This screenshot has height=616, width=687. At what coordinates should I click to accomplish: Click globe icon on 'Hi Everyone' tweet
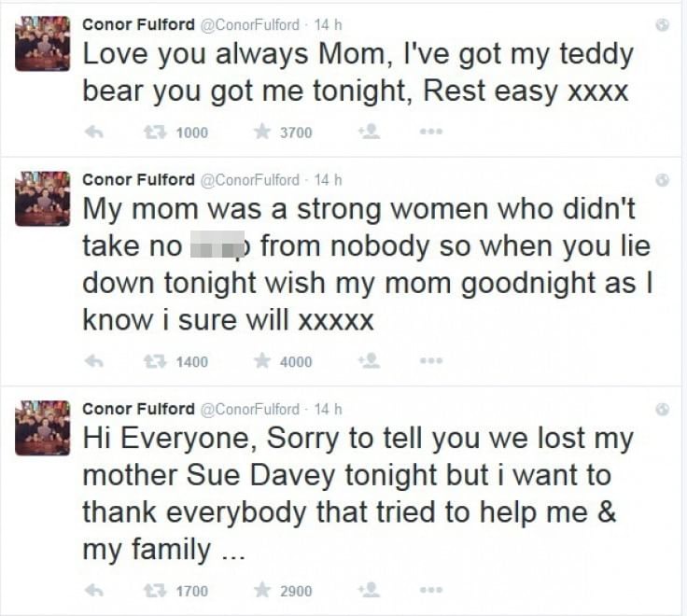pos(662,409)
